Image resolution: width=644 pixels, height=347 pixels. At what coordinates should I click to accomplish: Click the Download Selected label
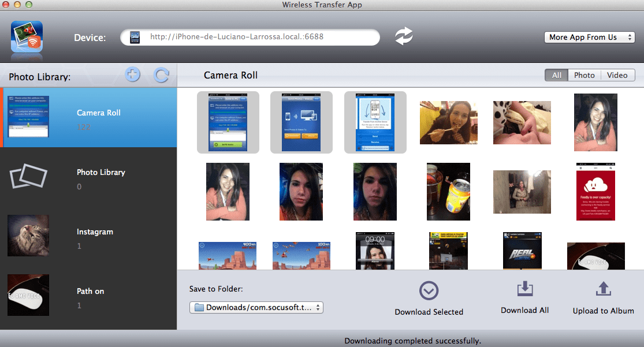point(429,312)
